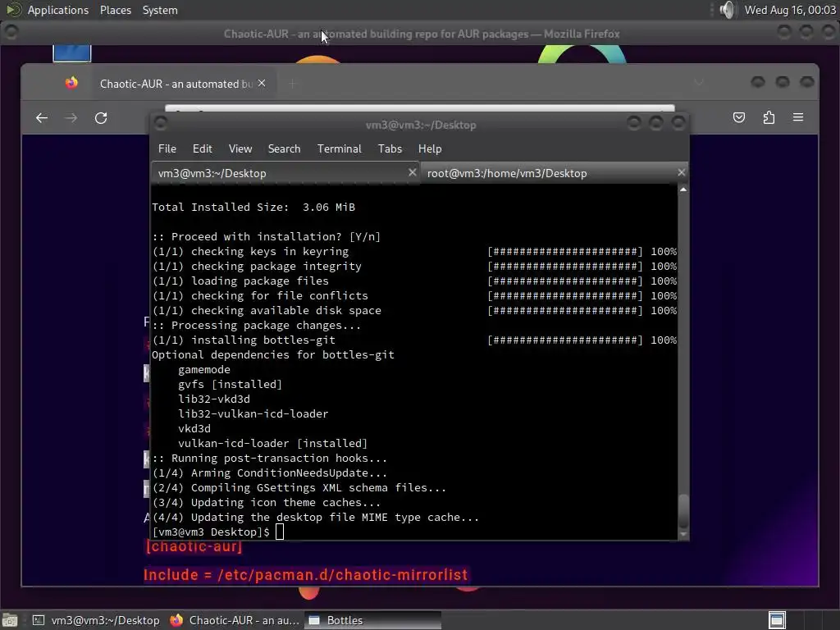The height and width of the screenshot is (630, 840).
Task: Switch to vm3@vm3:~/Desktop taskbar entry
Action: [x=97, y=620]
